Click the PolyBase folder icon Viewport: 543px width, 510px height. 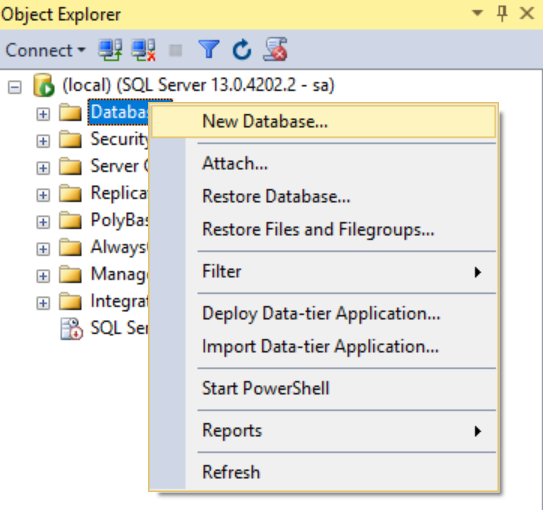click(70, 220)
